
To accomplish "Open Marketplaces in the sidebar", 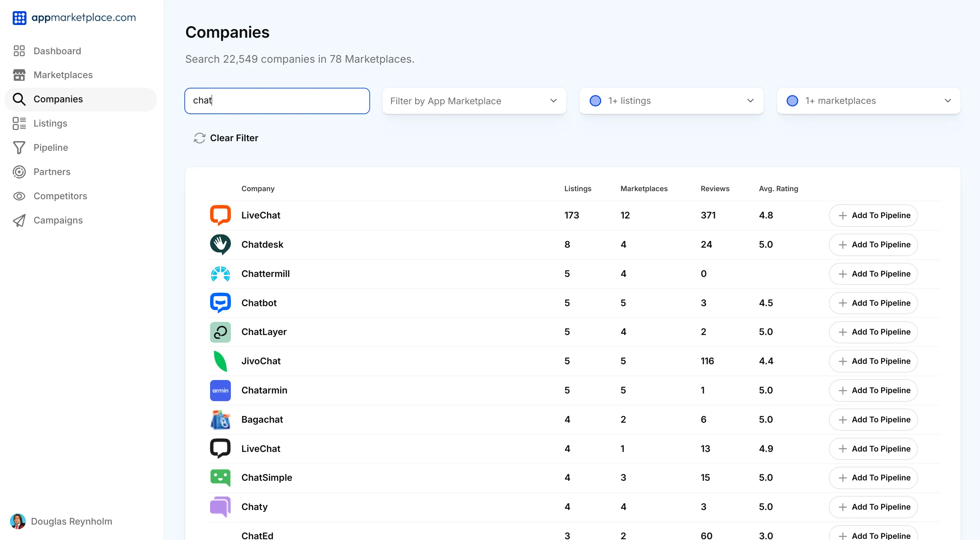I will tap(80, 75).
